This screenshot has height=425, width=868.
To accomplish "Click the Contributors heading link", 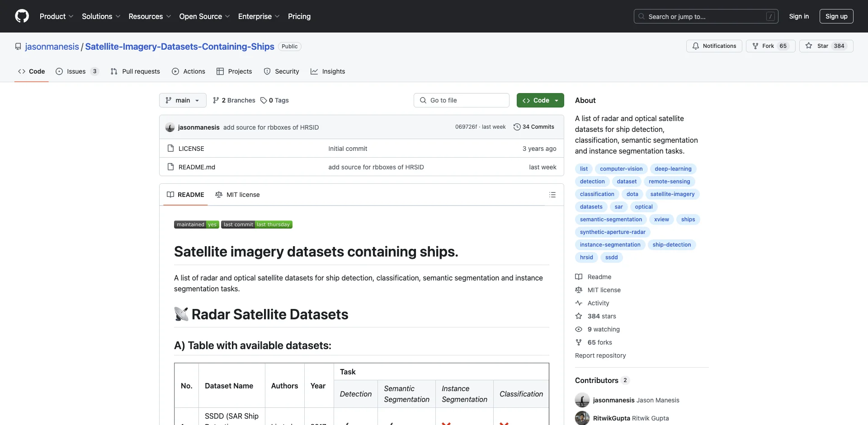I will pyautogui.click(x=602, y=380).
